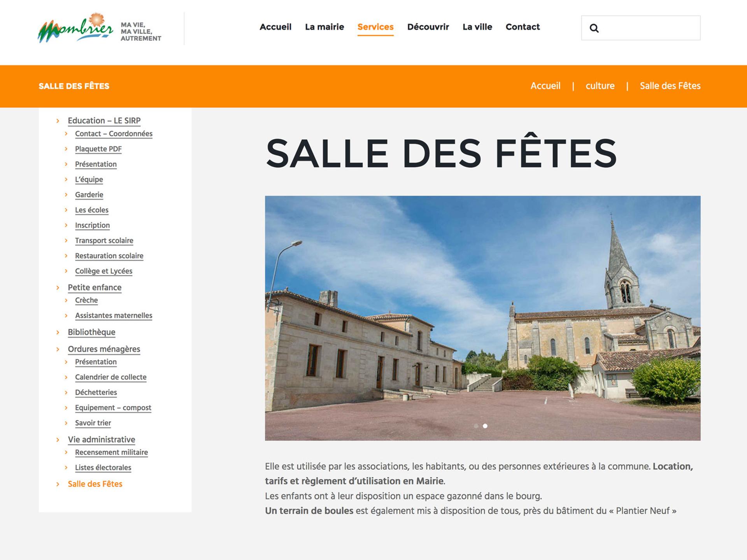Click the village square photo
The image size is (747, 560).
tap(483, 318)
